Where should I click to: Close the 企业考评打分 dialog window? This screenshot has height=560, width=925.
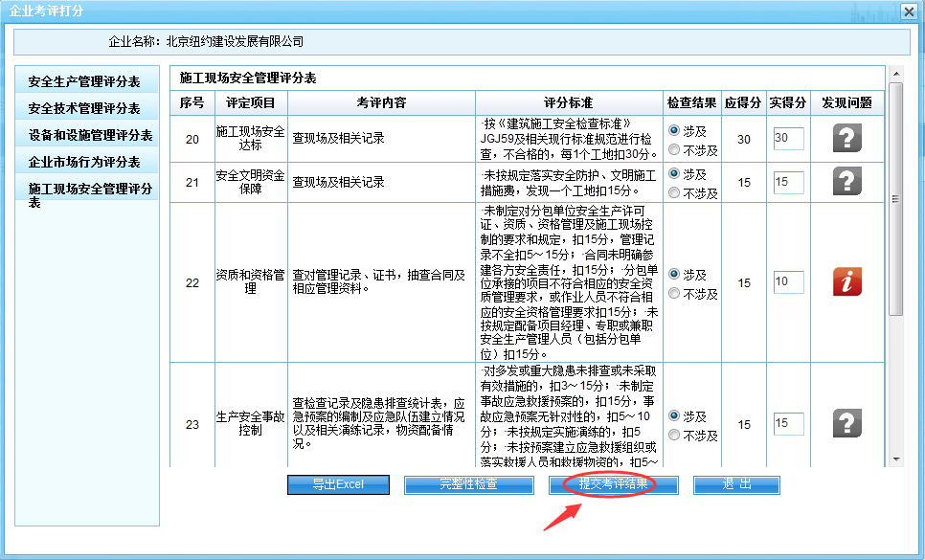908,11
